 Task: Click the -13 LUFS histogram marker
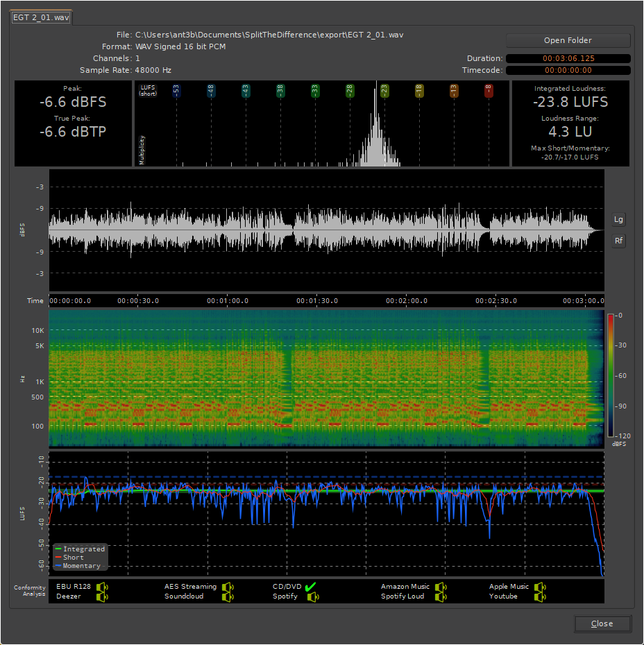point(454,90)
